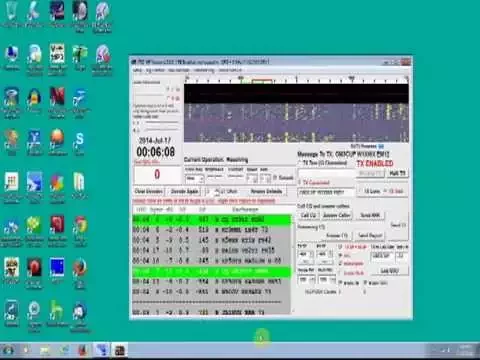Click the Call CQ button
The image size is (480, 360).
(x=308, y=215)
